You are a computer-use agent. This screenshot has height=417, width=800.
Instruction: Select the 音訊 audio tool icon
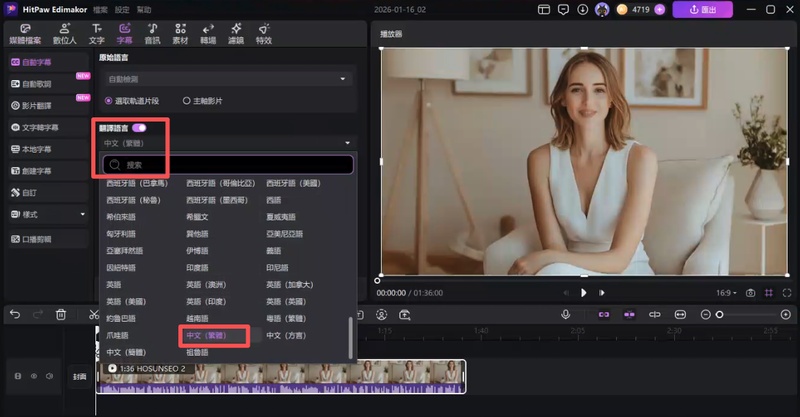(152, 35)
